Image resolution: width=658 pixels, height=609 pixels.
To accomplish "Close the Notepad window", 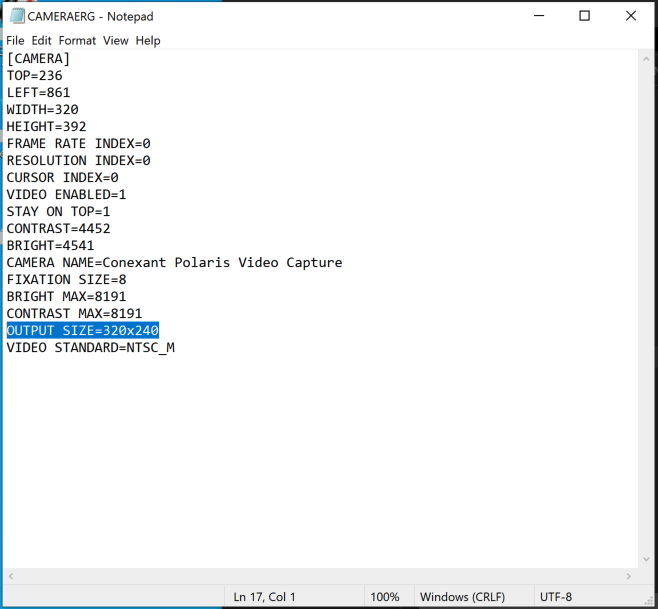I will pos(631,16).
